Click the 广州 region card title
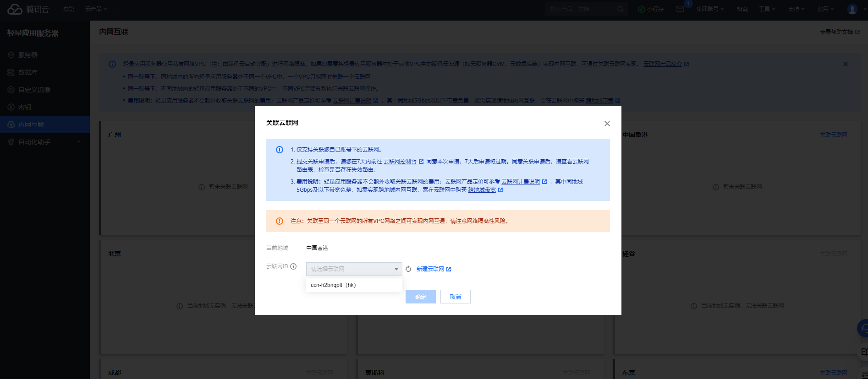The width and height of the screenshot is (868, 379). click(x=115, y=135)
